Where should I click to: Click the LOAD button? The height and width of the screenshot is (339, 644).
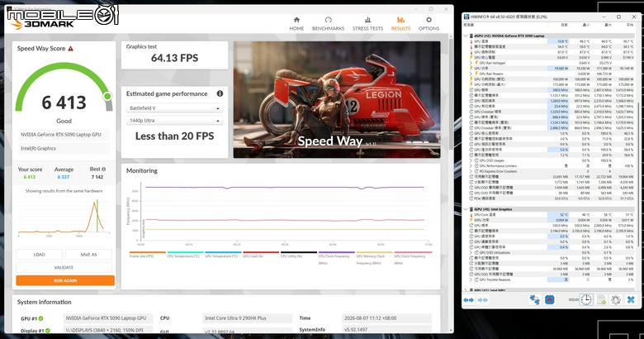point(39,255)
